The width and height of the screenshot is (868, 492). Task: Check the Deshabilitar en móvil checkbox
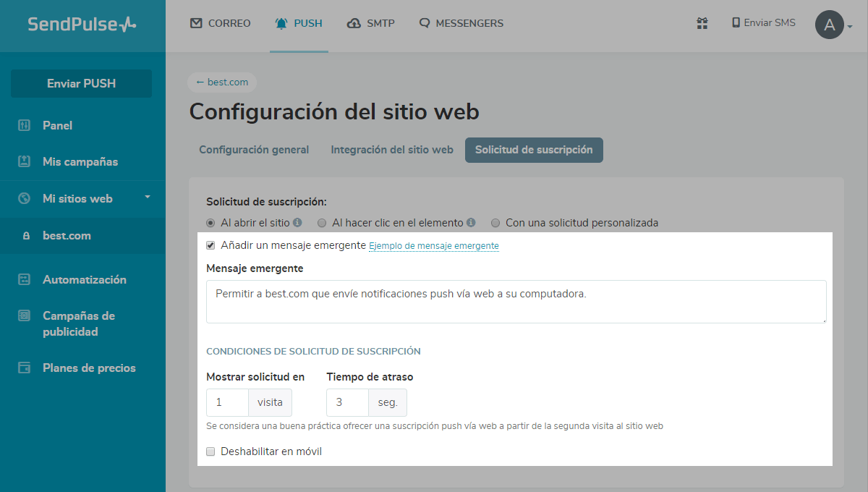click(210, 451)
